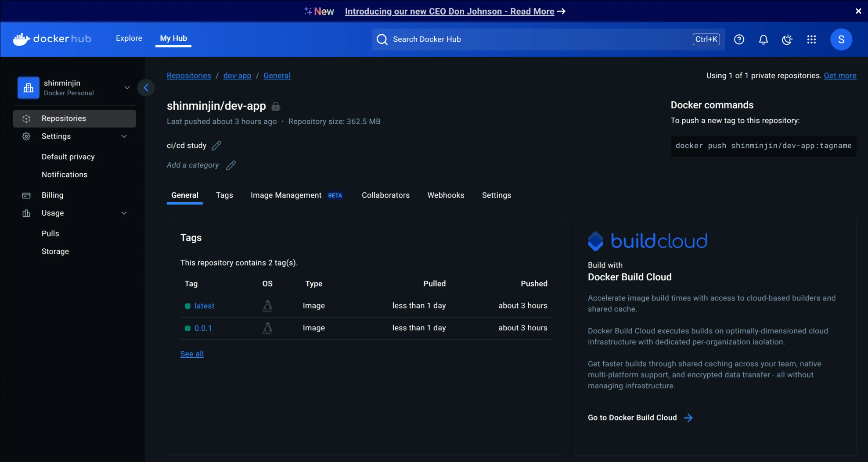Open the '0.0.1' tag link

pyautogui.click(x=203, y=328)
